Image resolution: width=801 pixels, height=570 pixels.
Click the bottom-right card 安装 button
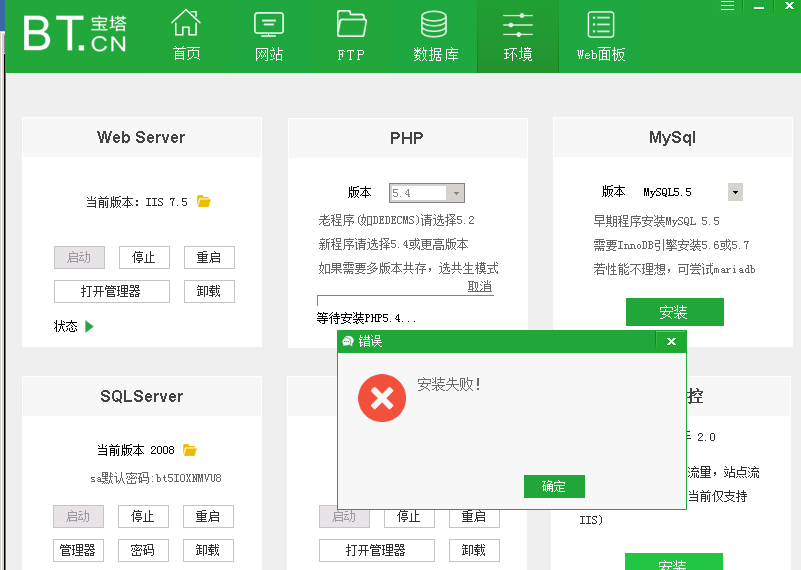point(673,561)
